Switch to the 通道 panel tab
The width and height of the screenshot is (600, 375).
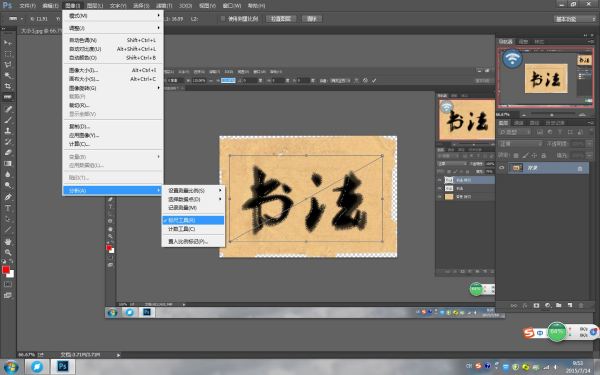(518, 123)
